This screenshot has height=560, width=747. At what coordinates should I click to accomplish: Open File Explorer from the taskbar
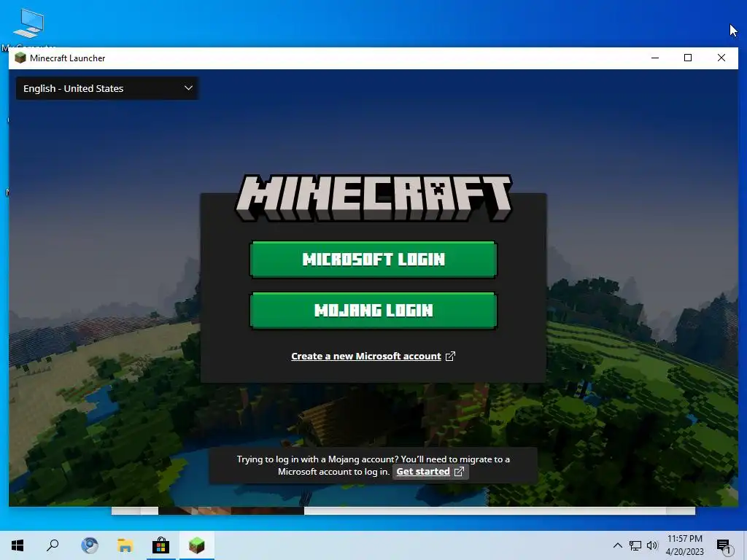(x=125, y=545)
